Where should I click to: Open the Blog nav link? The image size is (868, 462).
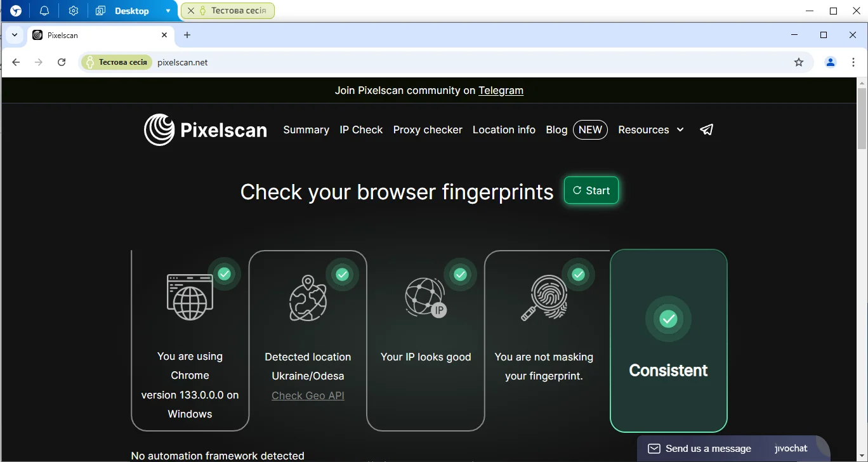tap(556, 129)
